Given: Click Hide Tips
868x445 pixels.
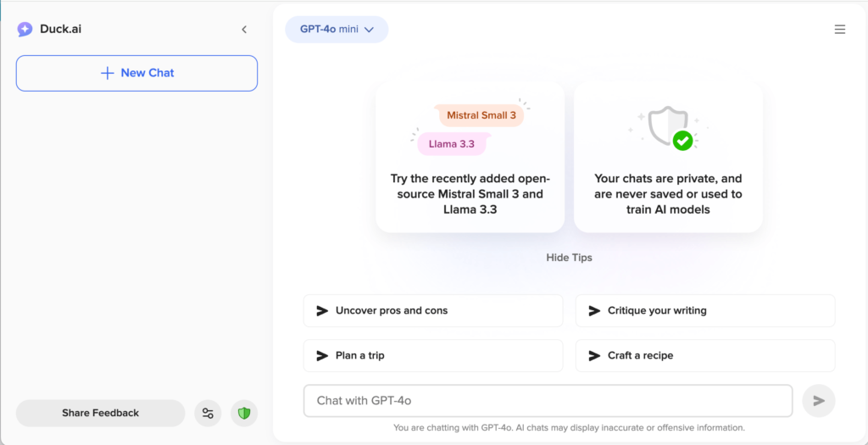Looking at the screenshot, I should (x=569, y=258).
